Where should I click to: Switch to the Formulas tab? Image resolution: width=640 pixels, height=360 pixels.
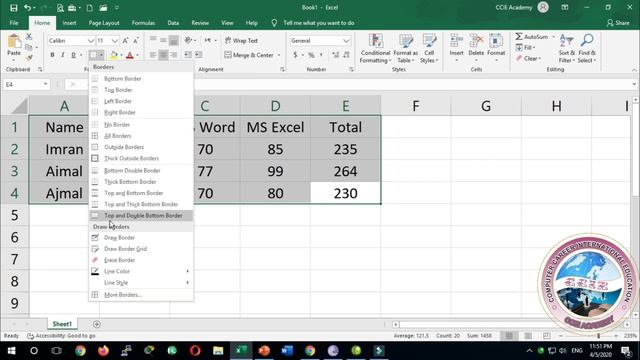coord(143,23)
